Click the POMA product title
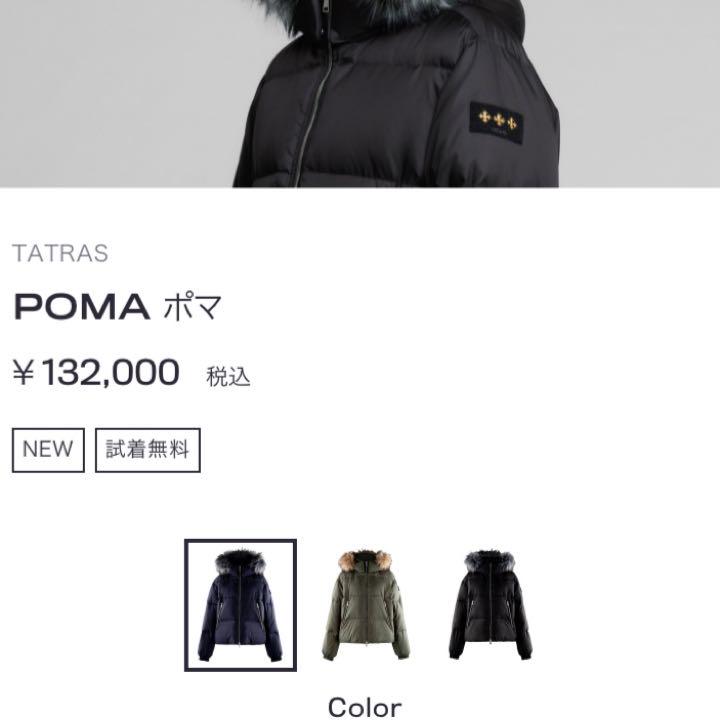Image resolution: width=720 pixels, height=720 pixels. 82,307
